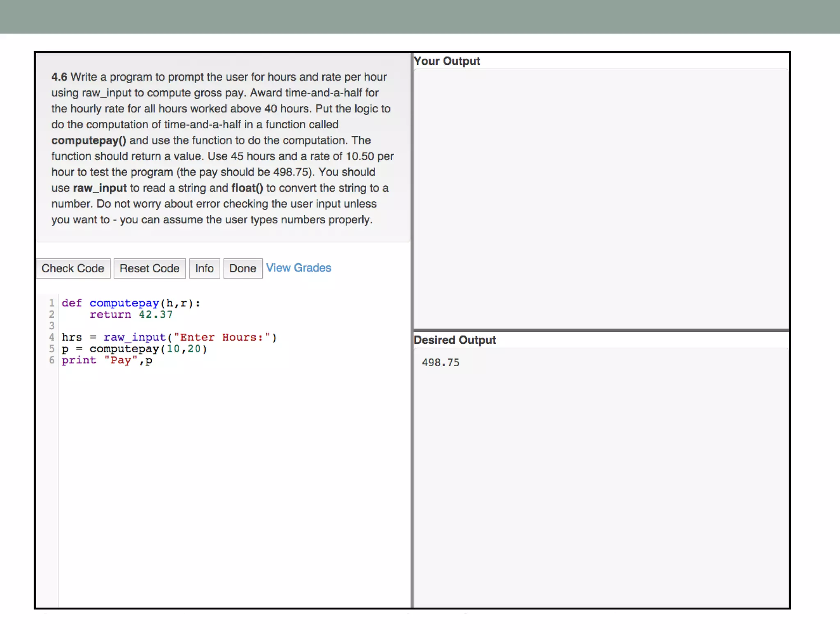Open the View Grades link
840x630 pixels.
click(298, 268)
